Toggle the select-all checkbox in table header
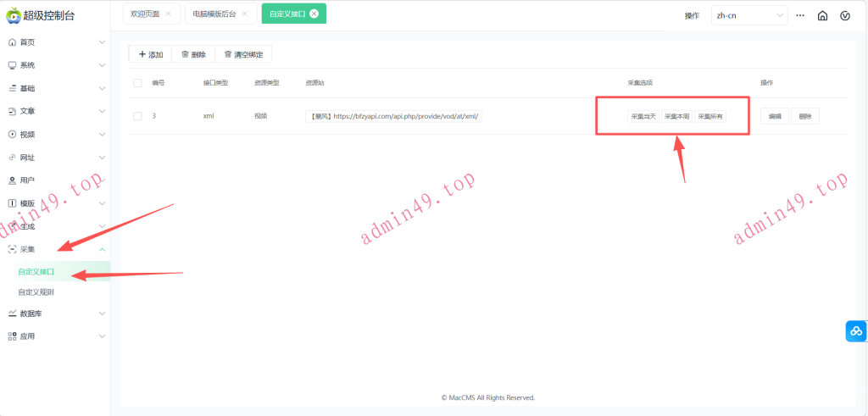The width and height of the screenshot is (868, 416). tap(137, 82)
